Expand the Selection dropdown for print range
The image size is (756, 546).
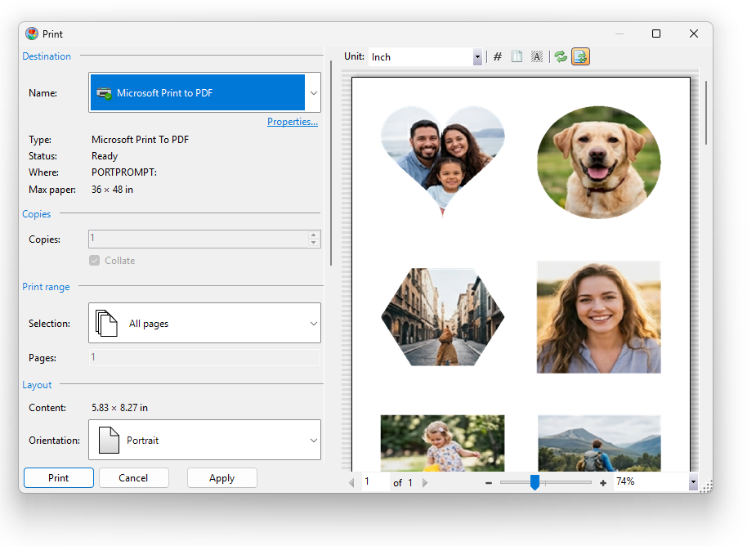coord(313,323)
